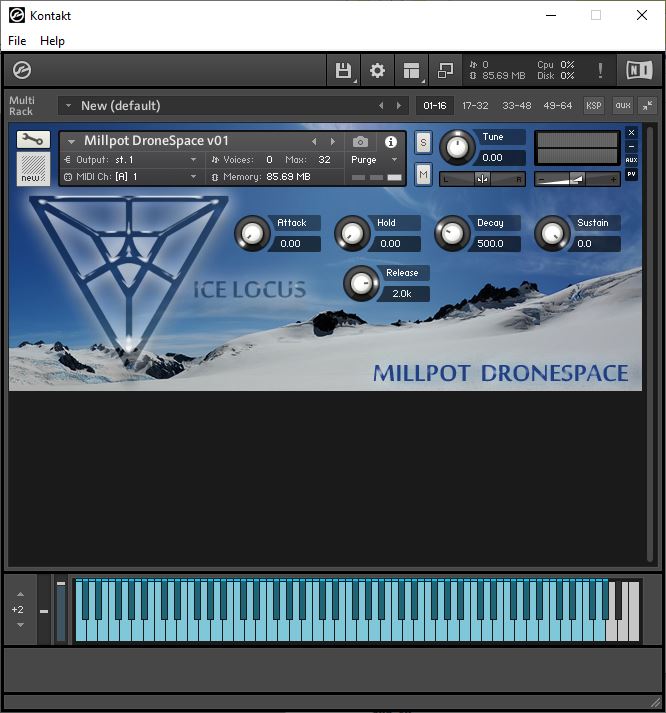Click the Decay knob

coord(452,234)
